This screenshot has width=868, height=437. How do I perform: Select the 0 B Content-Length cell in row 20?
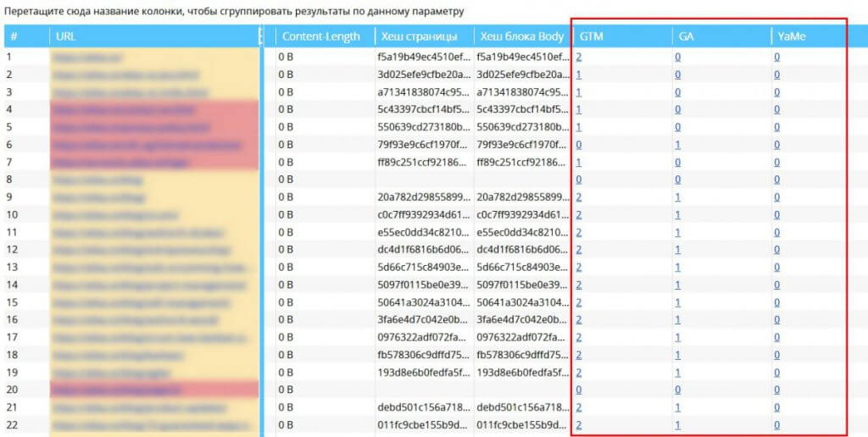click(285, 390)
